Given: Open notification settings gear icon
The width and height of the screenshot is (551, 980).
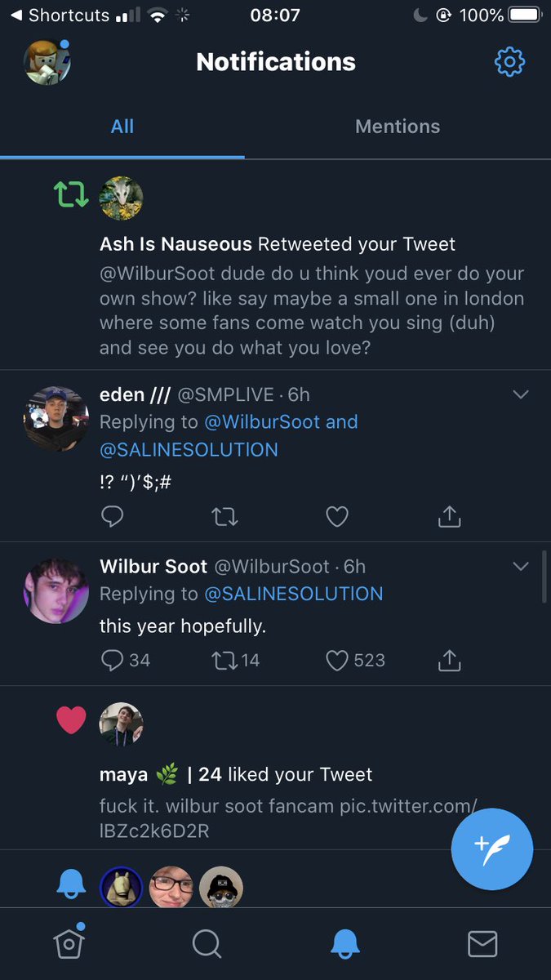Looking at the screenshot, I should coord(509,62).
